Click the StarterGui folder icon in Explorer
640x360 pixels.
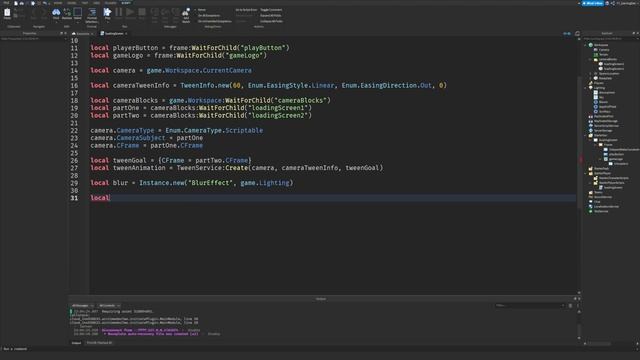[x=591, y=136]
